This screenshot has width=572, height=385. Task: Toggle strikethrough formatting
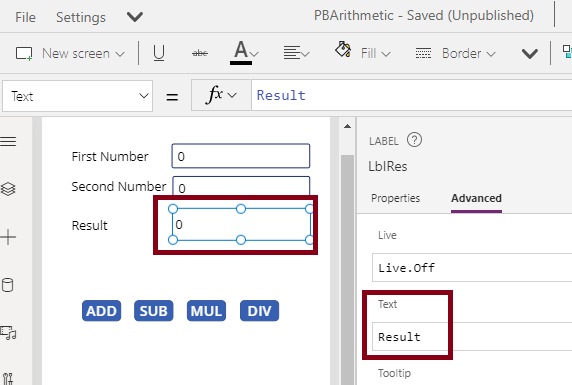pyautogui.click(x=200, y=53)
